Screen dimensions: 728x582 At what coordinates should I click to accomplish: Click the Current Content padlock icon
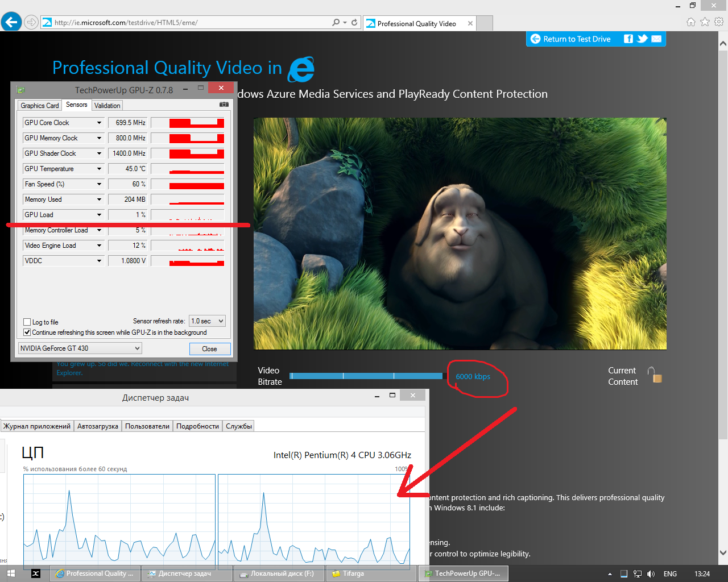[x=655, y=375]
